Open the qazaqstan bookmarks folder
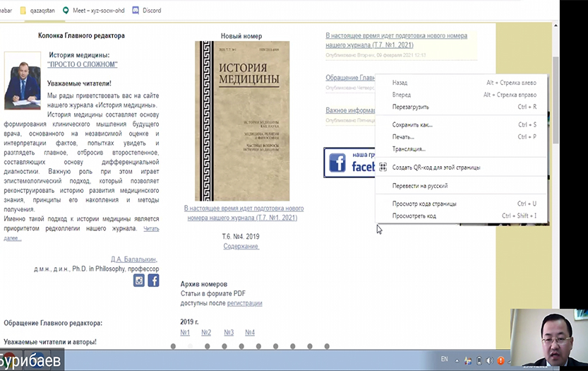This screenshot has height=371, width=588. point(37,11)
